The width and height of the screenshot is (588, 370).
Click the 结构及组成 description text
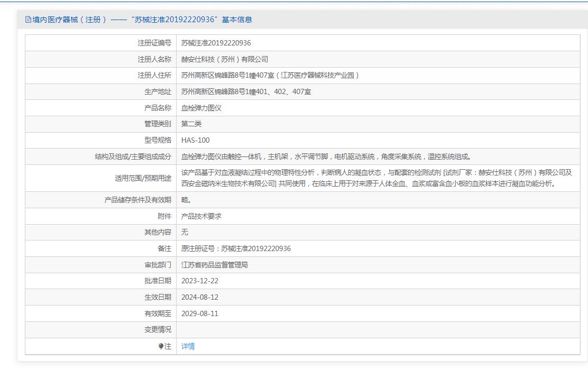(x=326, y=156)
